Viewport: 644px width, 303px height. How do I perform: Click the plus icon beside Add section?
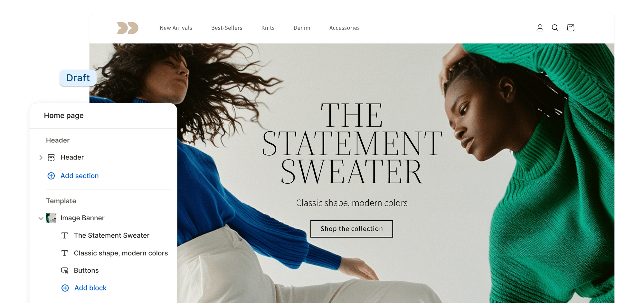(51, 176)
